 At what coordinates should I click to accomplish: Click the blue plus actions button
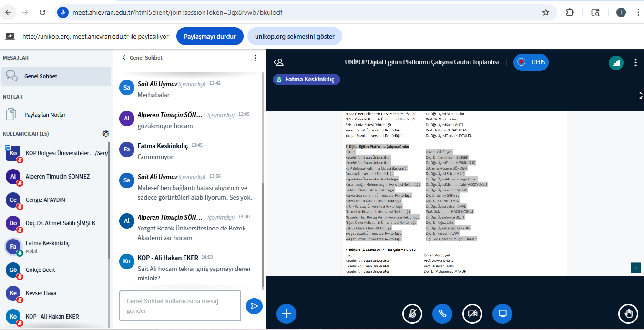click(x=286, y=313)
